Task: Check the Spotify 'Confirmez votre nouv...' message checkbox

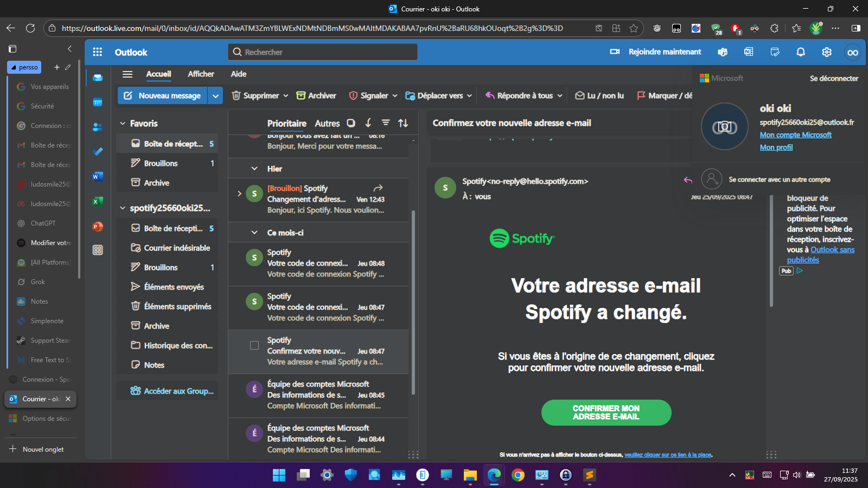Action: pyautogui.click(x=254, y=345)
